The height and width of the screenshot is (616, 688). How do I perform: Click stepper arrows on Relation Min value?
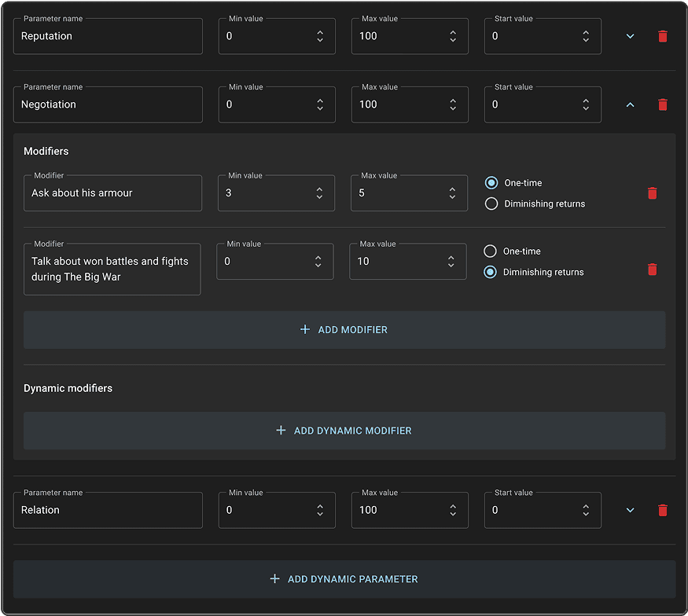coord(320,510)
